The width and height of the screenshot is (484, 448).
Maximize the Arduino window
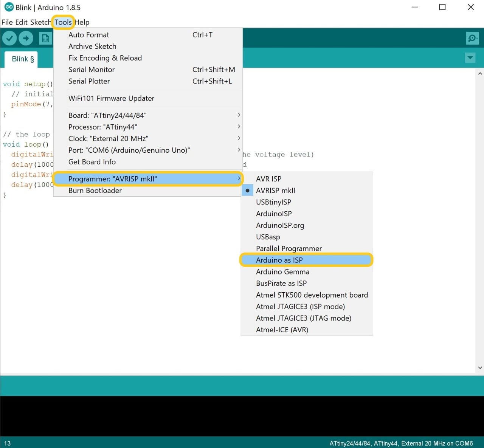coord(442,7)
